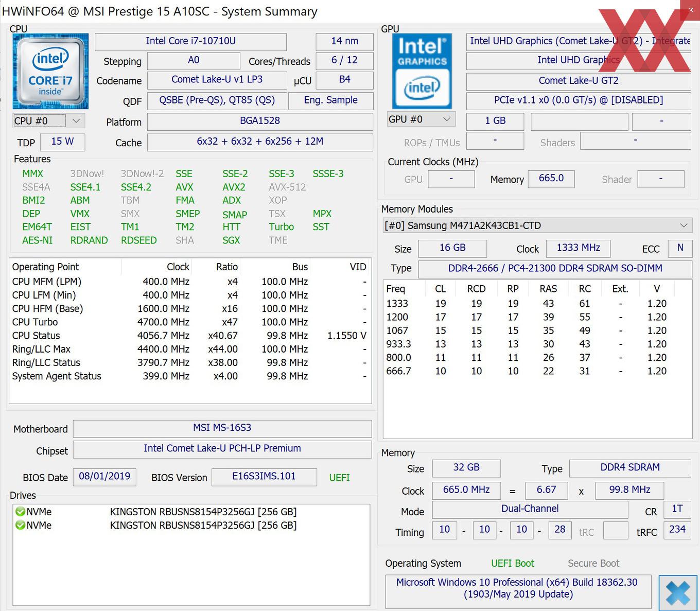The width and height of the screenshot is (700, 611).
Task: Click the Eng. Sample field
Action: (x=331, y=100)
